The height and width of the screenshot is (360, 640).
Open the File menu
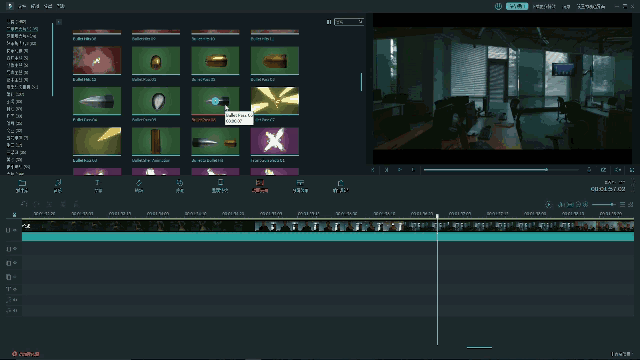22,6
